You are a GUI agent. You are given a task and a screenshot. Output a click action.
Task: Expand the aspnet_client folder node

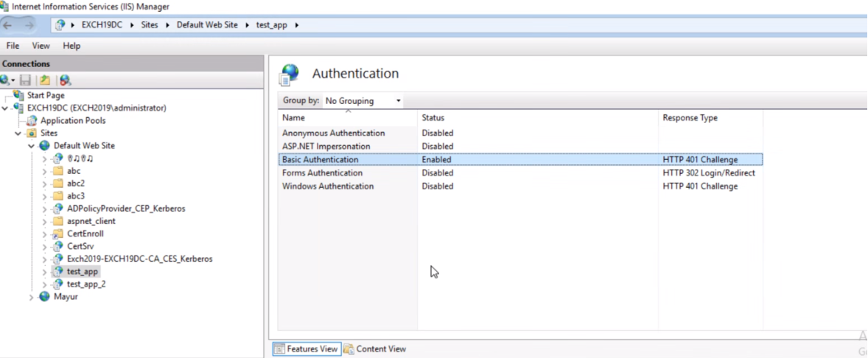[45, 221]
